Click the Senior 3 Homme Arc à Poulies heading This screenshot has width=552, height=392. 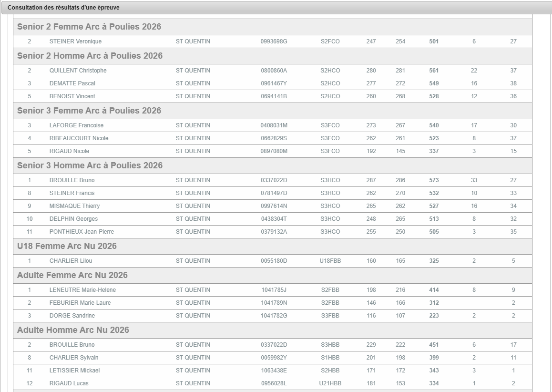click(x=90, y=165)
